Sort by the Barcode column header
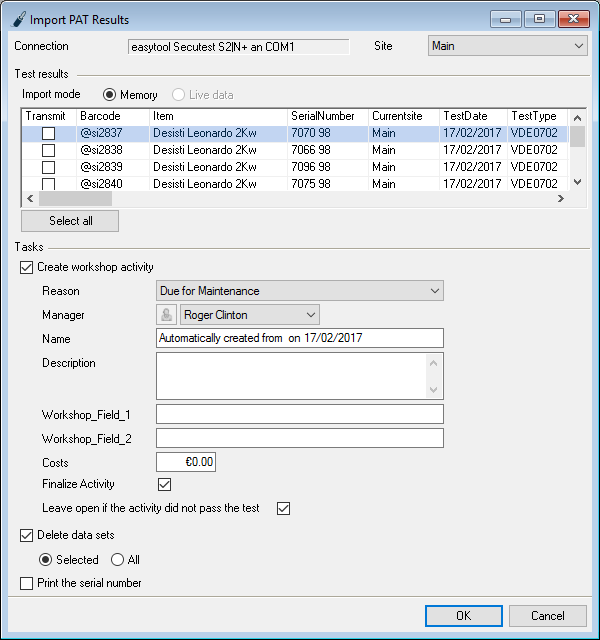Viewport: 600px width, 640px height. (x=111, y=116)
